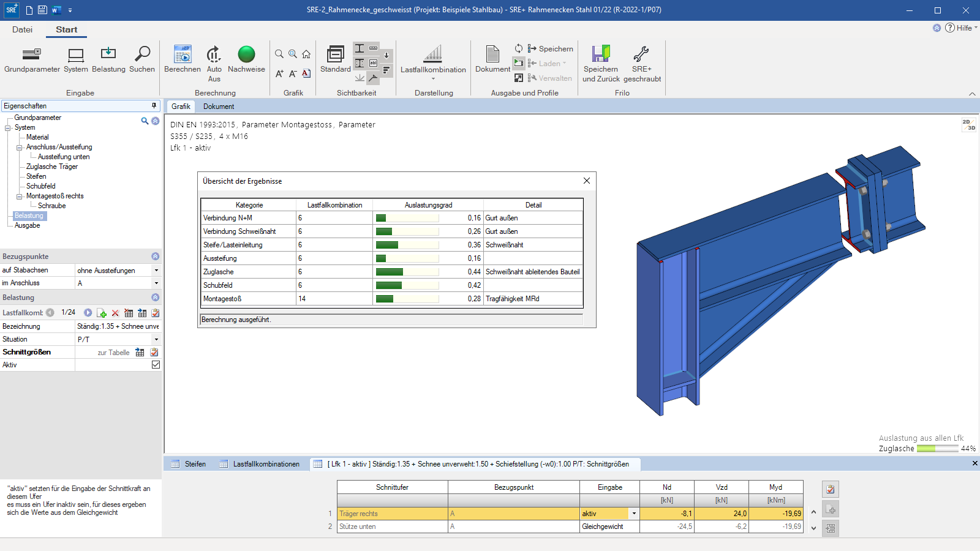Delete current load combination red X
This screenshot has height=551, width=980.
pos(115,313)
